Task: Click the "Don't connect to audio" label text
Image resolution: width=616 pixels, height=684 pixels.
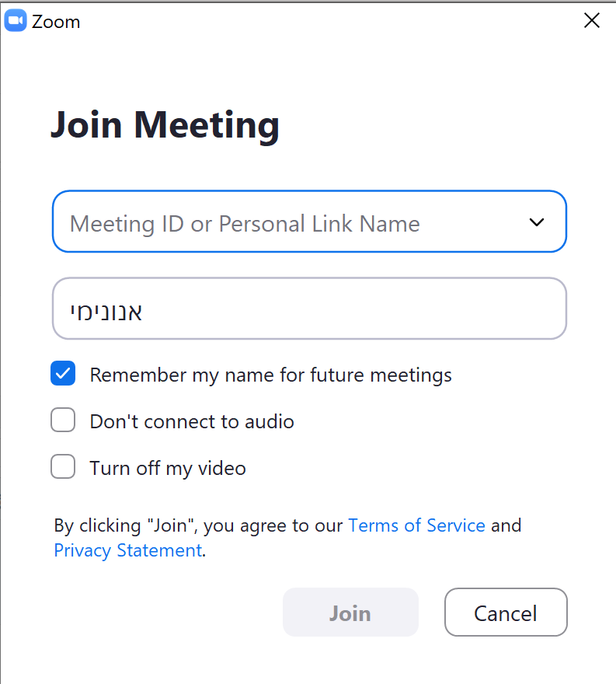Action: (x=192, y=422)
